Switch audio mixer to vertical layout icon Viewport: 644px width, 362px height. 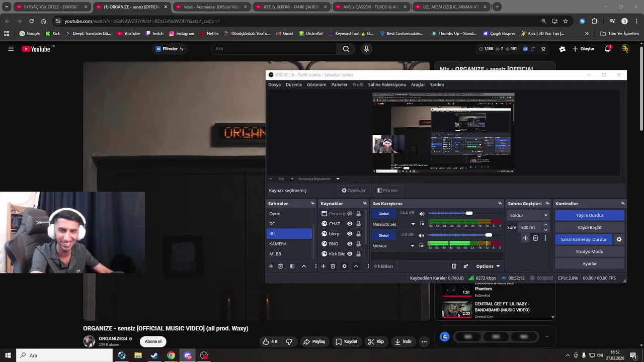click(454, 266)
